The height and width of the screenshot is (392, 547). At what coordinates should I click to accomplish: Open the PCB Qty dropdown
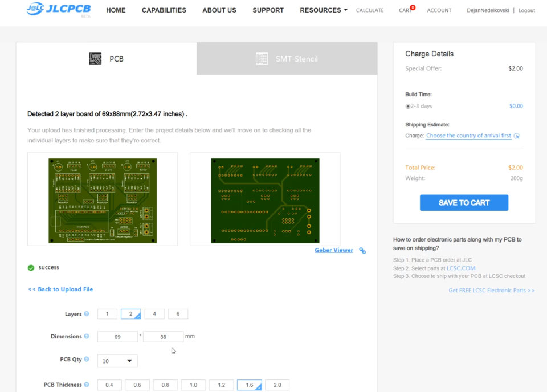coord(117,361)
